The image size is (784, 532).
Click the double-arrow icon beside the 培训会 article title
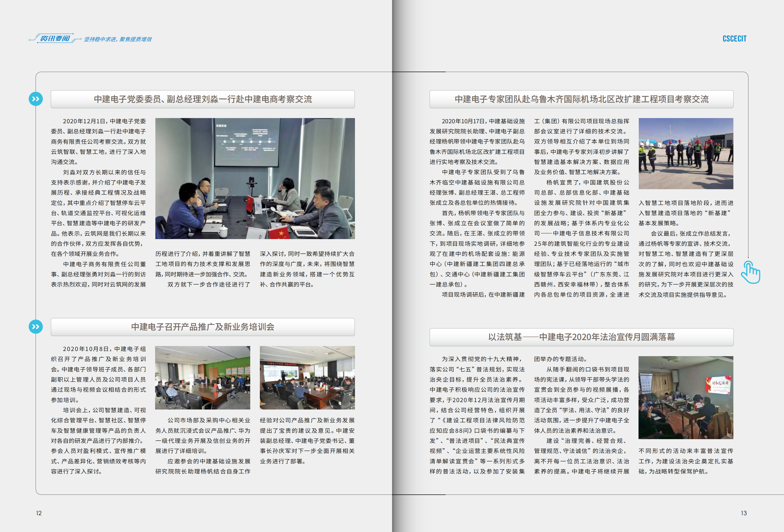(36, 327)
